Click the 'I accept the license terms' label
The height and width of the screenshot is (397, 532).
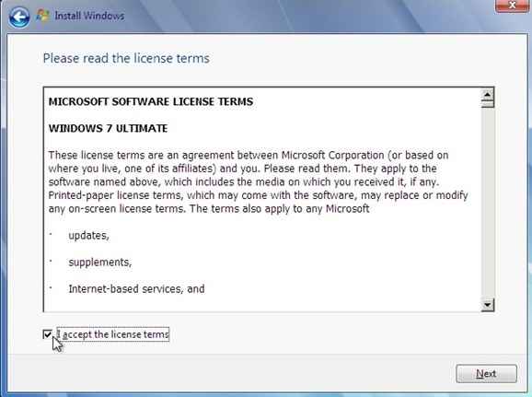point(112,334)
